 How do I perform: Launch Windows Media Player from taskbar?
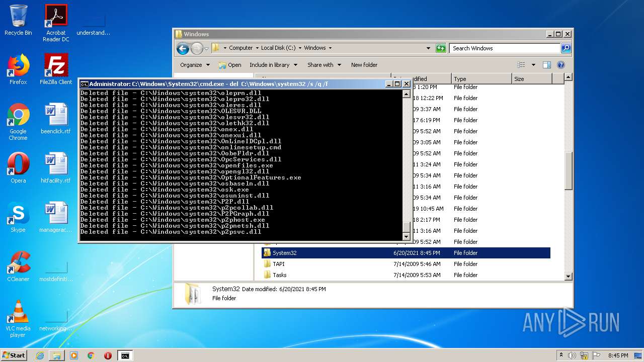pos(74,355)
